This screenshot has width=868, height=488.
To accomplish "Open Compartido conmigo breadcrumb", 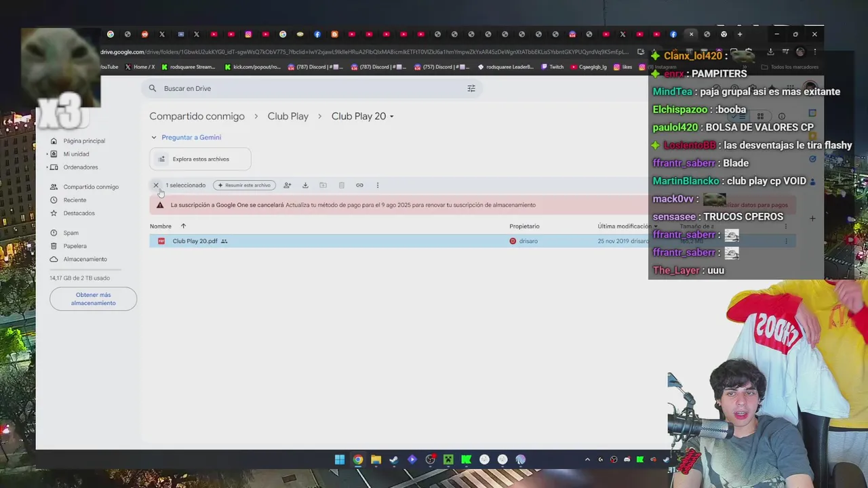I will [x=197, y=116].
